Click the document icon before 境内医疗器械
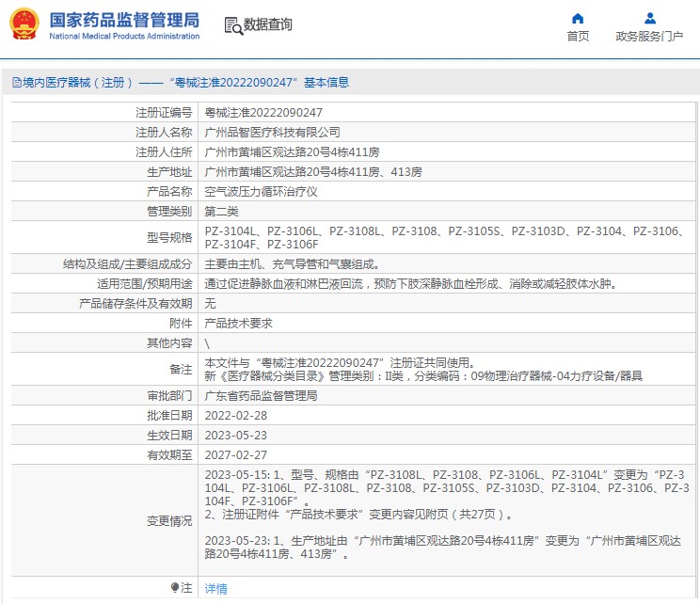 tap(16, 83)
